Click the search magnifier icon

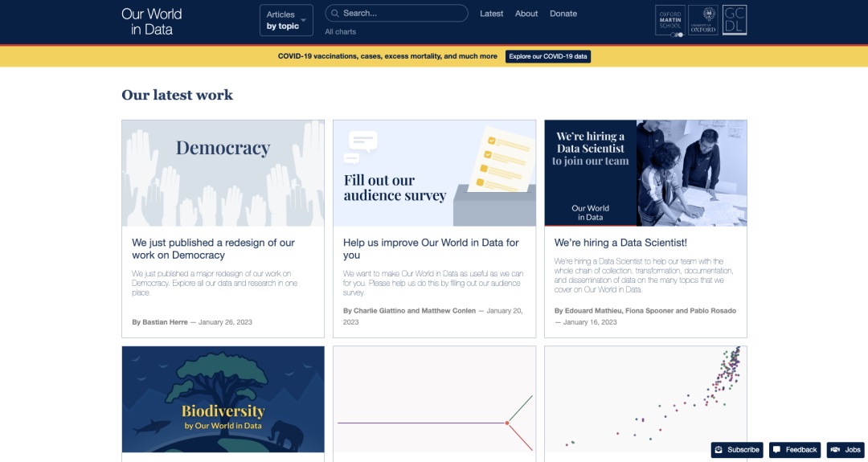coord(334,14)
